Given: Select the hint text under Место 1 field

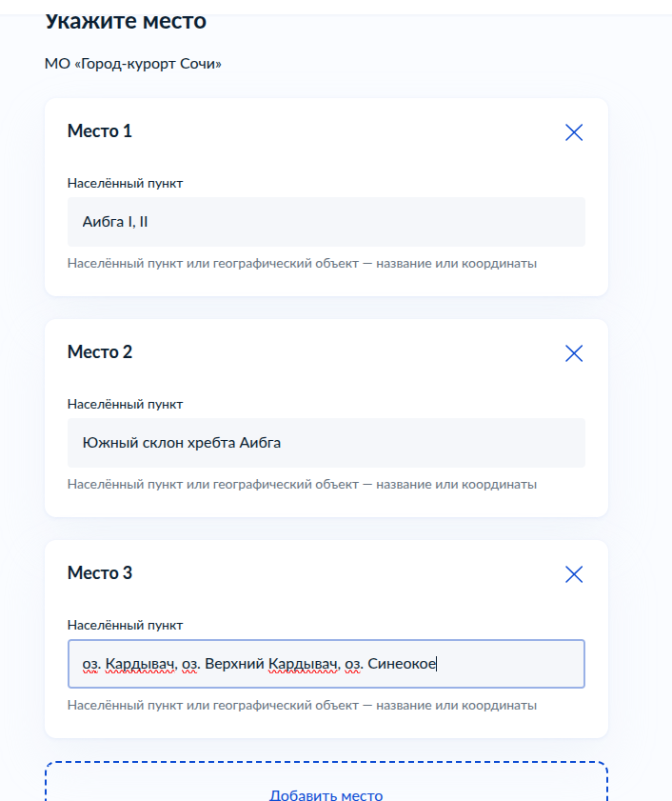Looking at the screenshot, I should tap(302, 264).
